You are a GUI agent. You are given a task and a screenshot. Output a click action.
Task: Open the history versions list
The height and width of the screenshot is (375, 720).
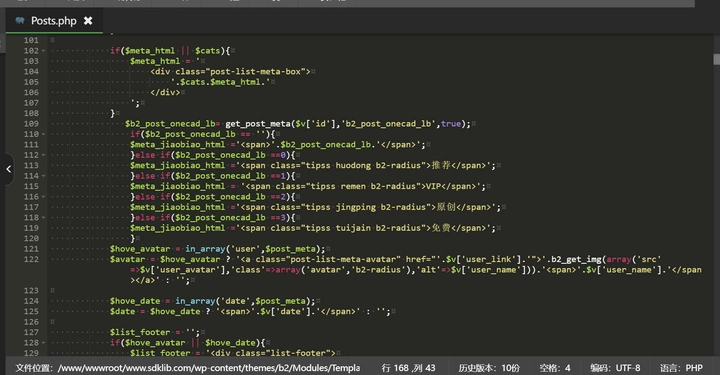[x=489, y=368]
